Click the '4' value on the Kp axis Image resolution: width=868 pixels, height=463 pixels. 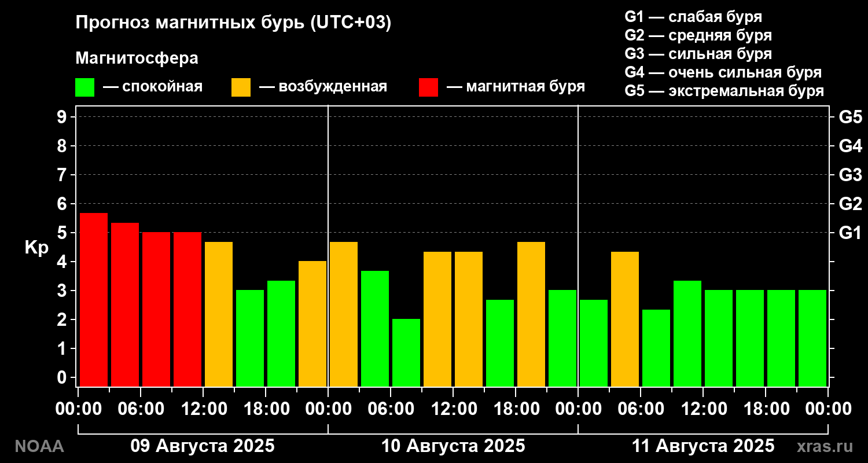click(63, 262)
